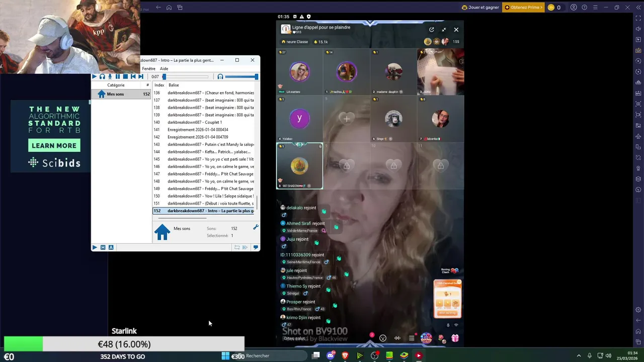Open the Fenêtre menu

coord(148,68)
